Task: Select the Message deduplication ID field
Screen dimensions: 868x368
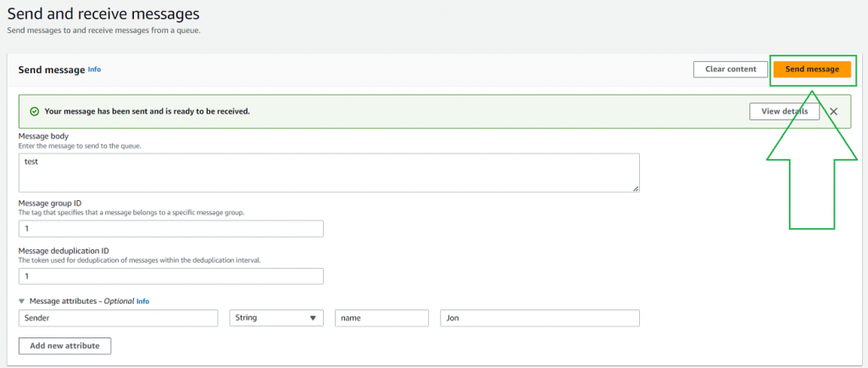Action: click(170, 276)
